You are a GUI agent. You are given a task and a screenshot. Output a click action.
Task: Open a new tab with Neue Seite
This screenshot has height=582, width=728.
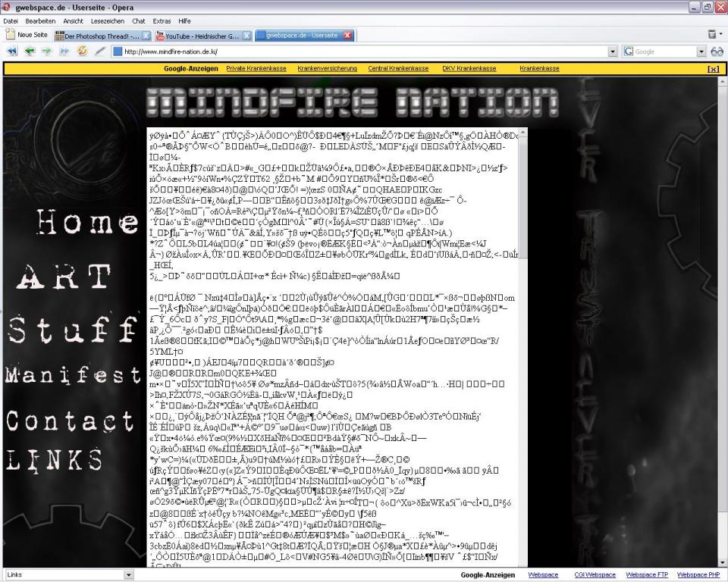[x=27, y=35]
